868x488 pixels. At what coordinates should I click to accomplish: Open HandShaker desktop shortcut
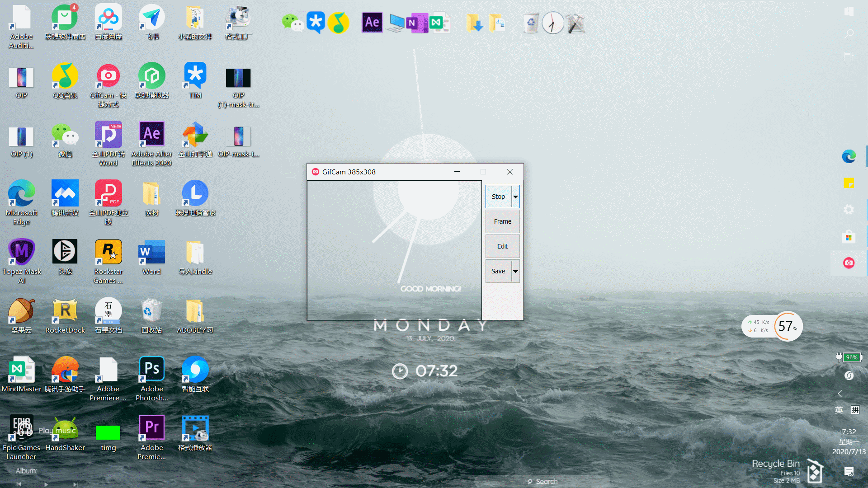pos(65,433)
